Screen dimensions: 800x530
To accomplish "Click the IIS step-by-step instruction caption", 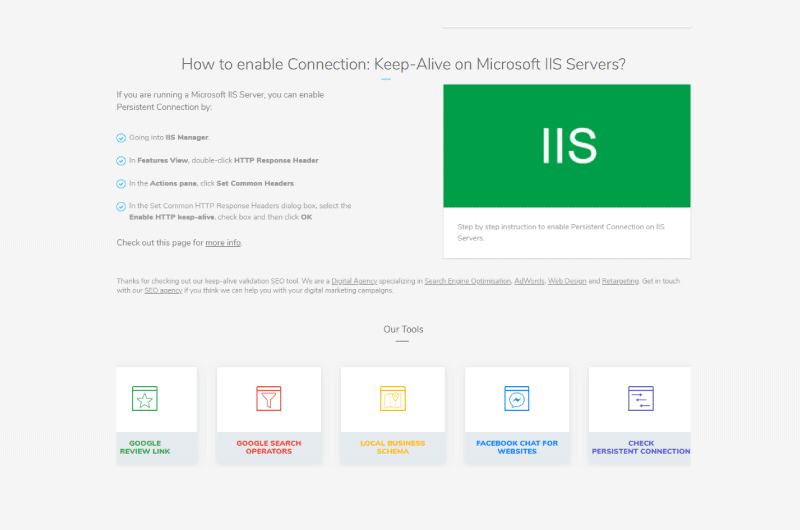I will coord(561,232).
